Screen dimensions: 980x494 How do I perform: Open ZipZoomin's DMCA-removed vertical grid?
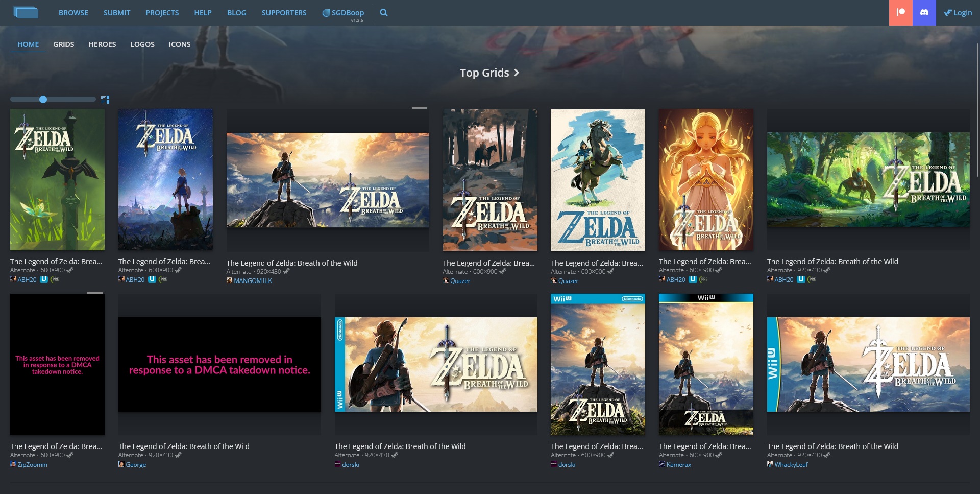57,364
